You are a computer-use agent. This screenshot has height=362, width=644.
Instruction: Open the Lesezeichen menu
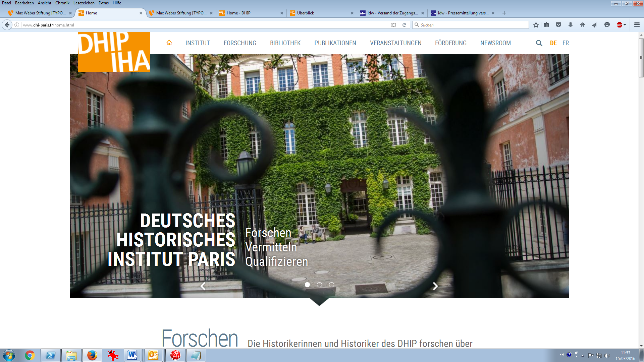tap(84, 3)
